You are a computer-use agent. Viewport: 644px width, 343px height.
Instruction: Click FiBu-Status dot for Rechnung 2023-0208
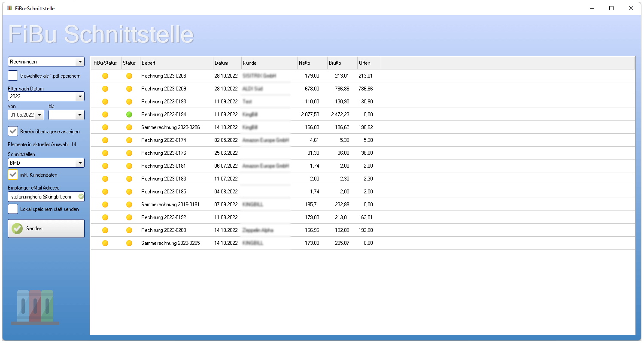105,76
